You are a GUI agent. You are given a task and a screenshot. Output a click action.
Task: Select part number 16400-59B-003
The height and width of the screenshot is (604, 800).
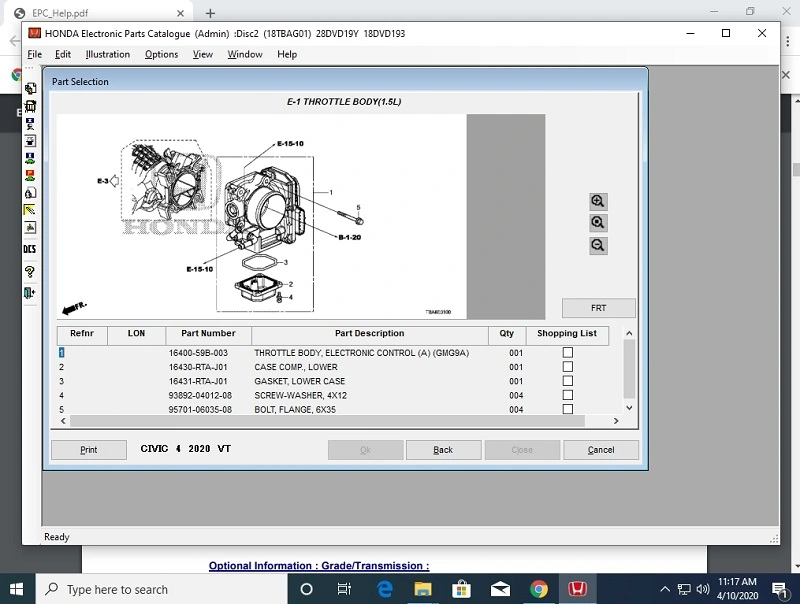click(x=198, y=353)
